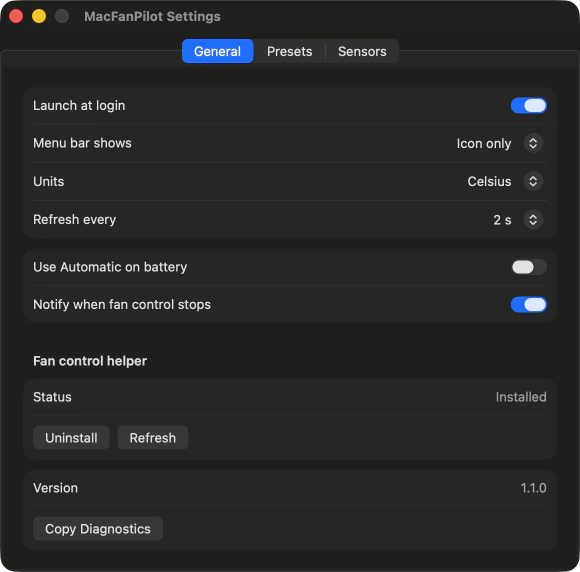Minimize the settings window with yellow button
The width and height of the screenshot is (580, 572).
(39, 16)
